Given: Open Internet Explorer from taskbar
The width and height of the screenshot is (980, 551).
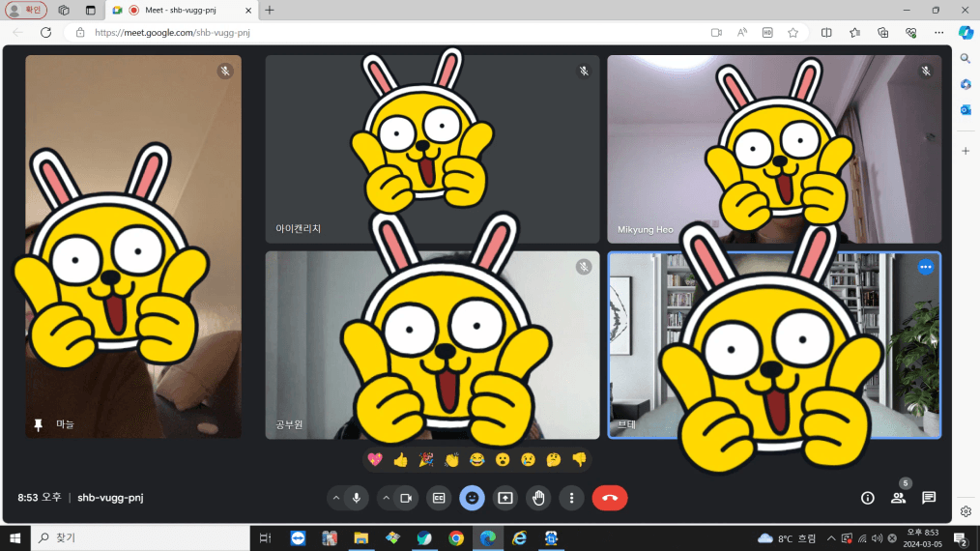Looking at the screenshot, I should click(x=519, y=537).
